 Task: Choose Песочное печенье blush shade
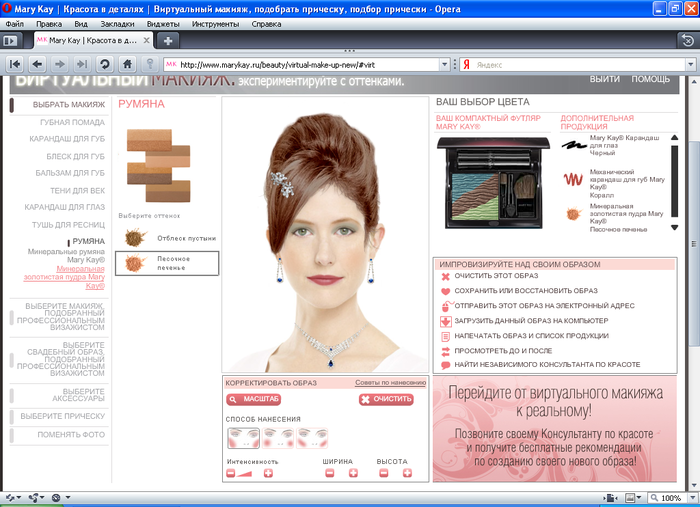click(167, 263)
